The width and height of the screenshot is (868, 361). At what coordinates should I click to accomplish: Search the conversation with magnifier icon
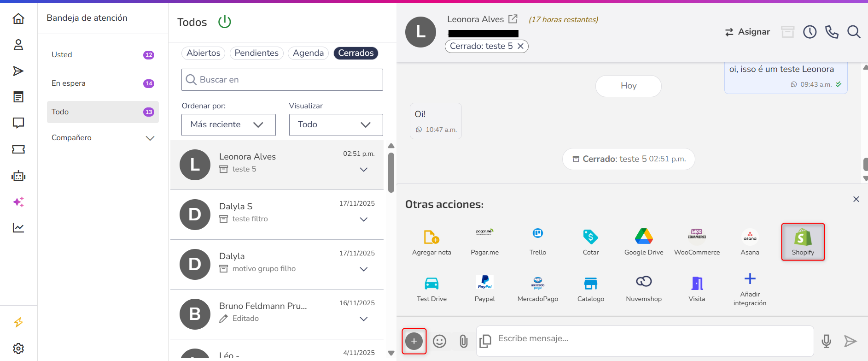(x=854, y=32)
